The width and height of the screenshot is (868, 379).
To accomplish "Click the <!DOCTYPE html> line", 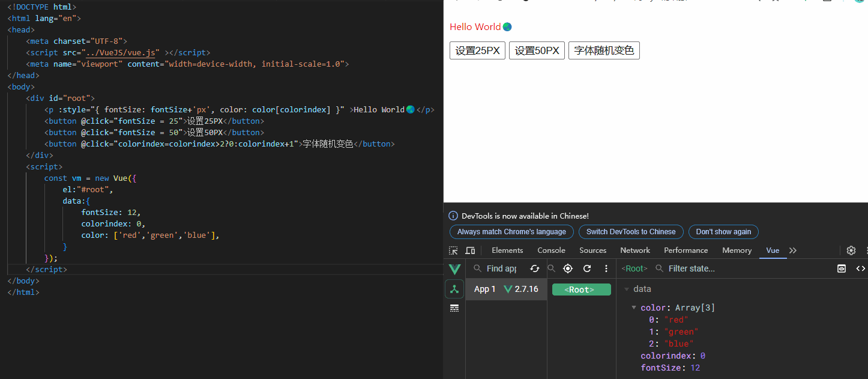I will tap(42, 7).
